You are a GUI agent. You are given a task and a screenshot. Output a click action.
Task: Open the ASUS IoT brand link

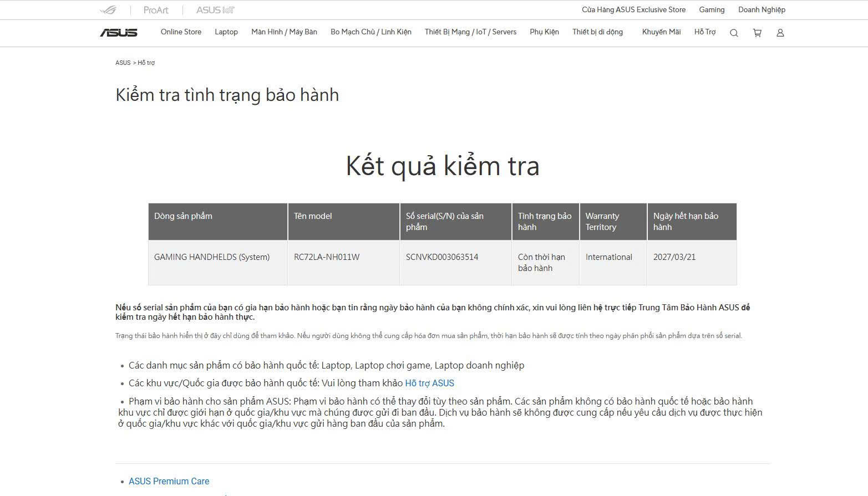215,10
